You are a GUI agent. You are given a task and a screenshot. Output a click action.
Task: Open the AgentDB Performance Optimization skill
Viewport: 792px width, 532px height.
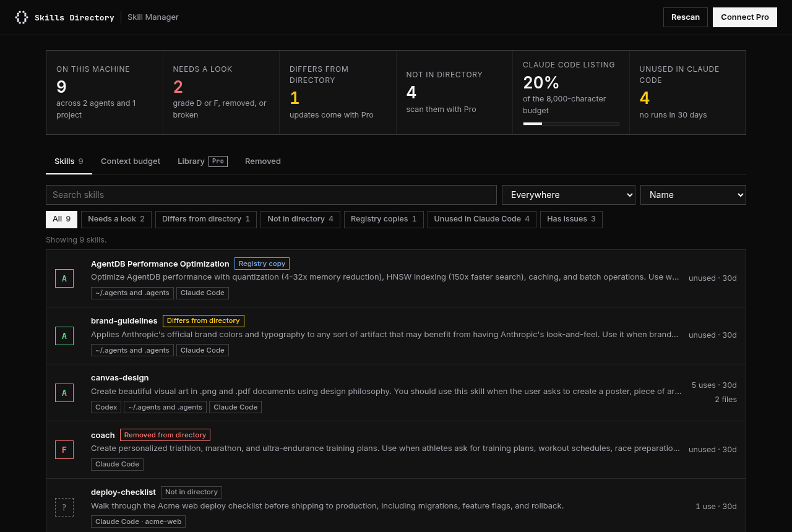(396, 278)
